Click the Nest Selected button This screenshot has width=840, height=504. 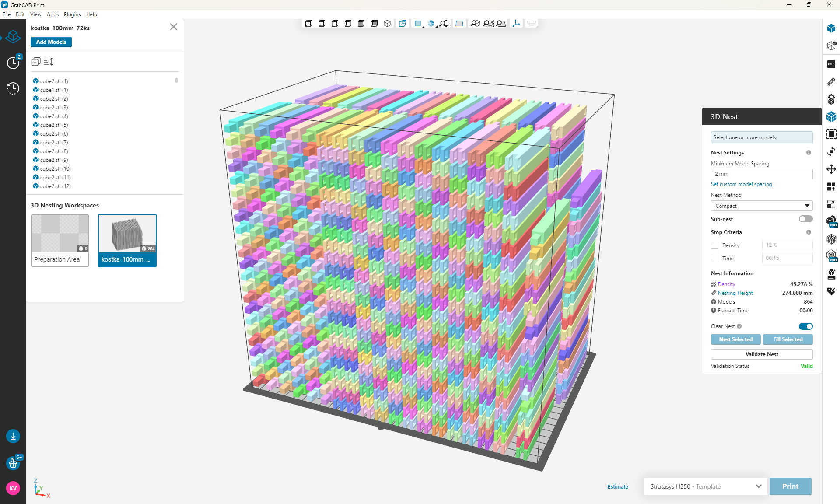point(736,339)
